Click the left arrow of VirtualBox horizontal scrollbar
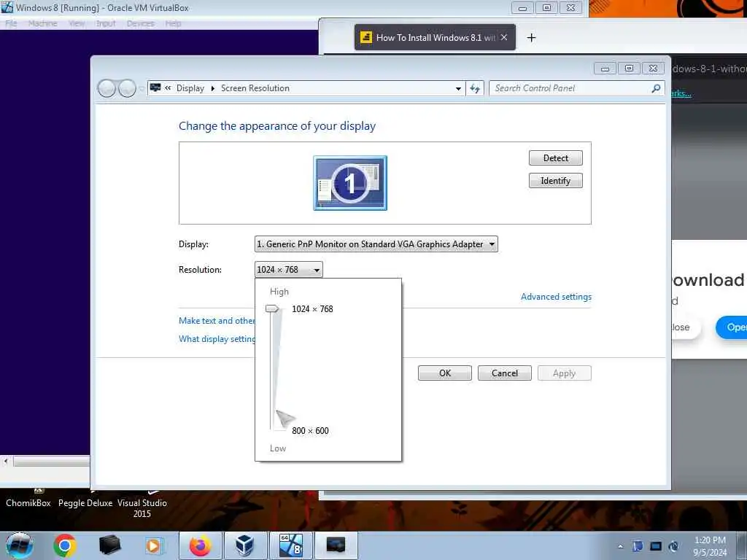This screenshot has height=560, width=747. [6, 461]
